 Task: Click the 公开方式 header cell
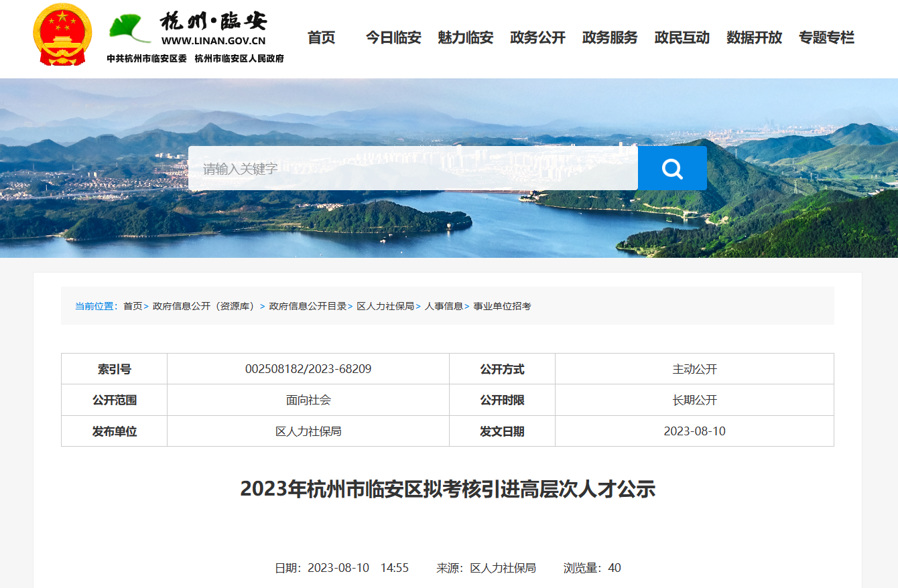(x=503, y=369)
